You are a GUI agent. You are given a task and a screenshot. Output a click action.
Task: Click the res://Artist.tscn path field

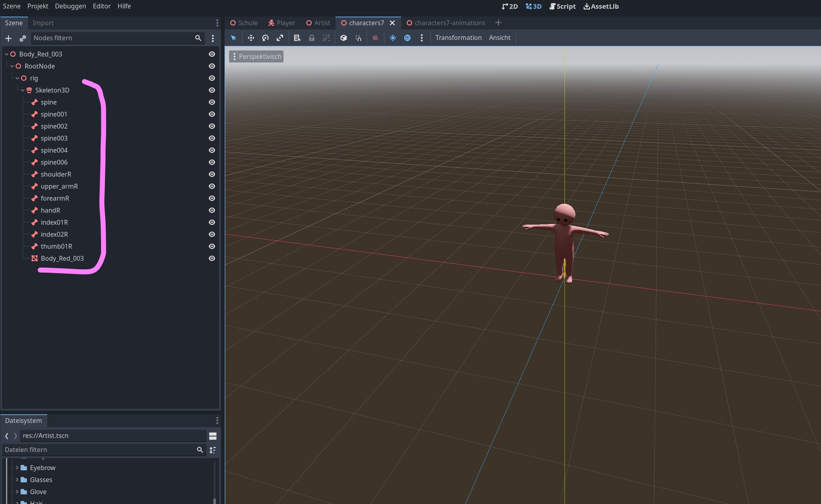coord(113,436)
